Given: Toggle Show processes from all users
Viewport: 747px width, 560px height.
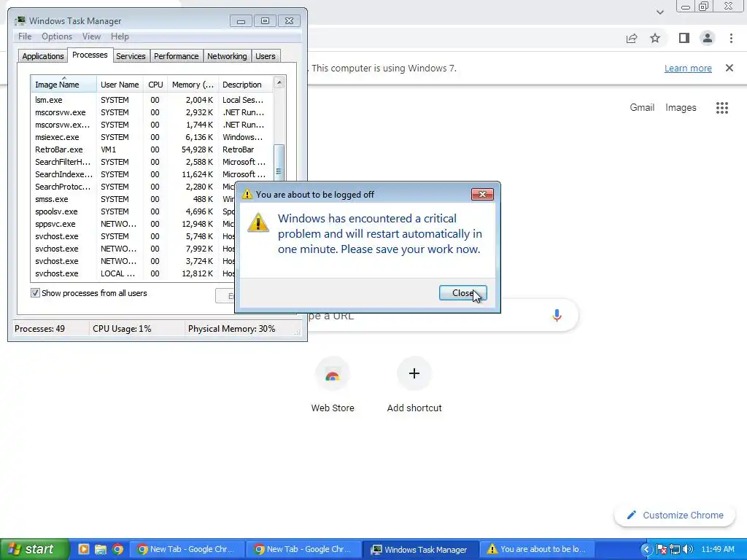Looking at the screenshot, I should point(35,293).
